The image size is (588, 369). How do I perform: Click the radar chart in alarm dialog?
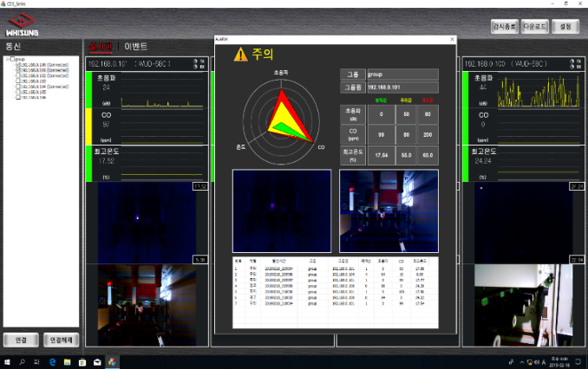(282, 119)
